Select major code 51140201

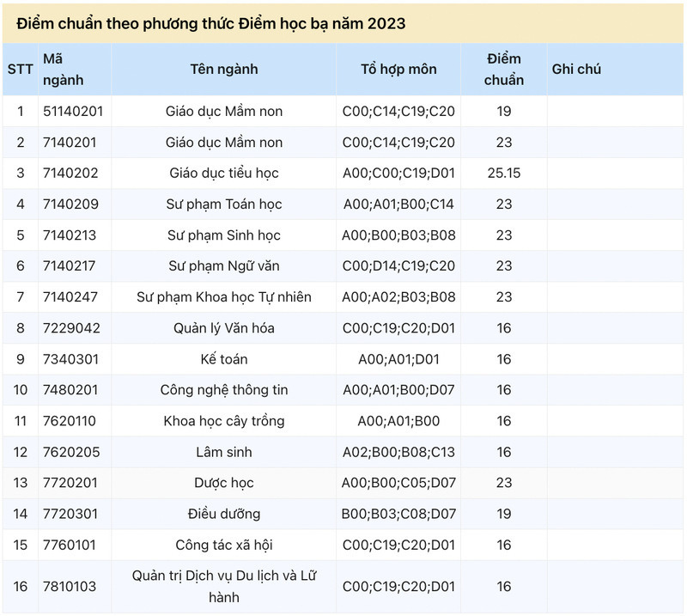click(73, 112)
